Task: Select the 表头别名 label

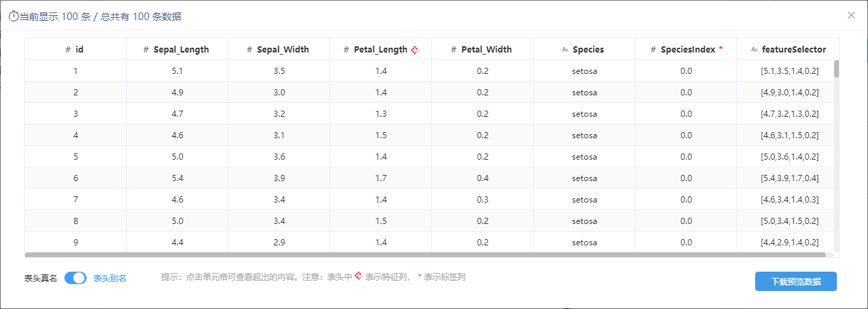Action: 110,278
